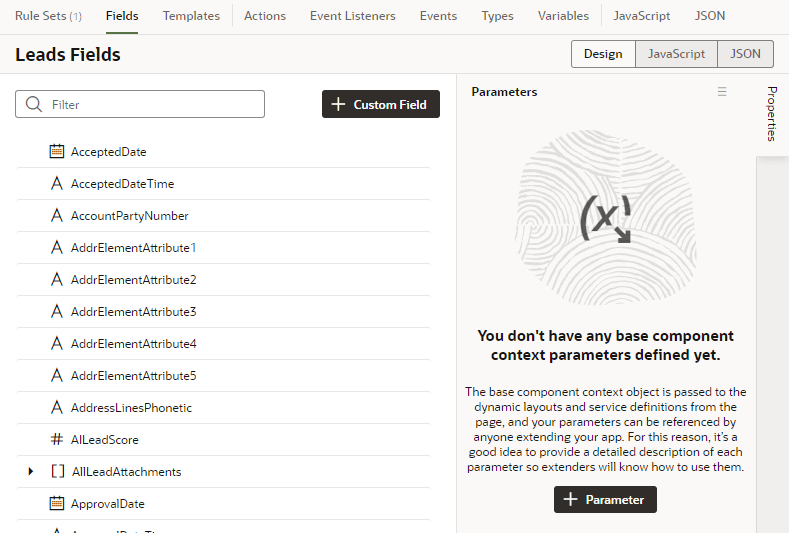Open the top JavaScript tab

coord(642,16)
